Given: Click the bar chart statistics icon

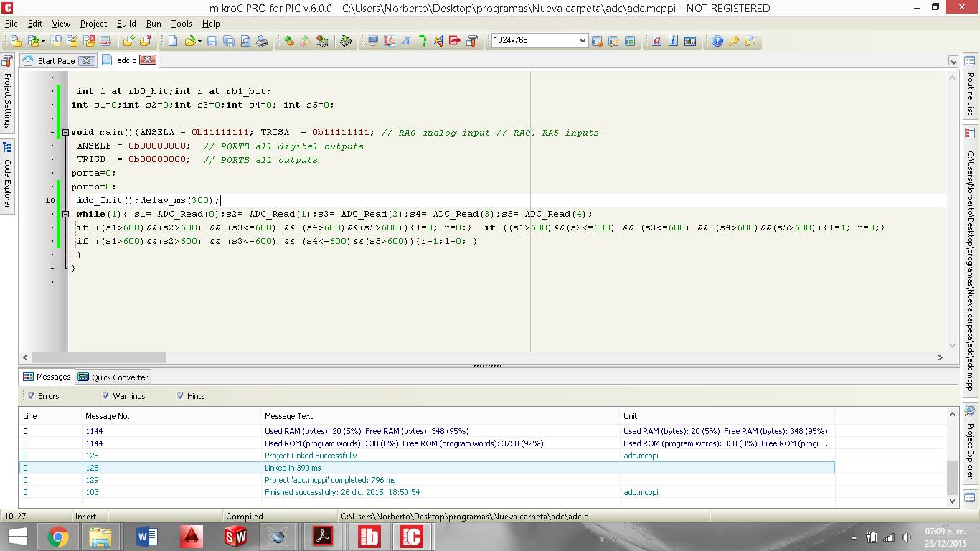Looking at the screenshot, I should (690, 41).
